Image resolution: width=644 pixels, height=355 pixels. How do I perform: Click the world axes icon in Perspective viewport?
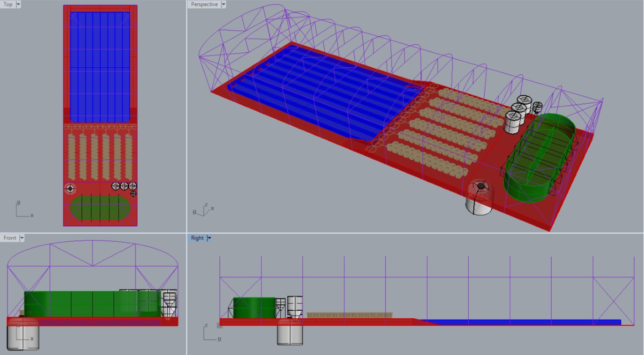203,210
